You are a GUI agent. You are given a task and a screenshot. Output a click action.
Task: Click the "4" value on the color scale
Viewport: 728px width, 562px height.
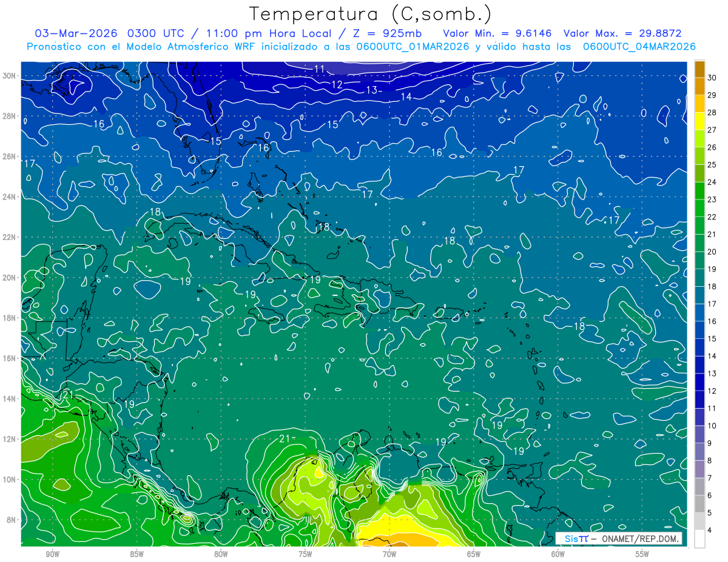point(710,530)
